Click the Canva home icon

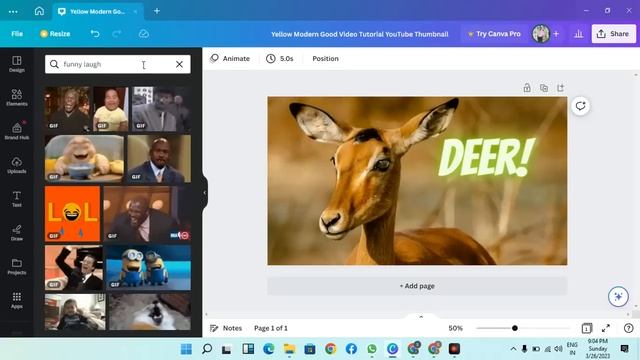pos(39,11)
